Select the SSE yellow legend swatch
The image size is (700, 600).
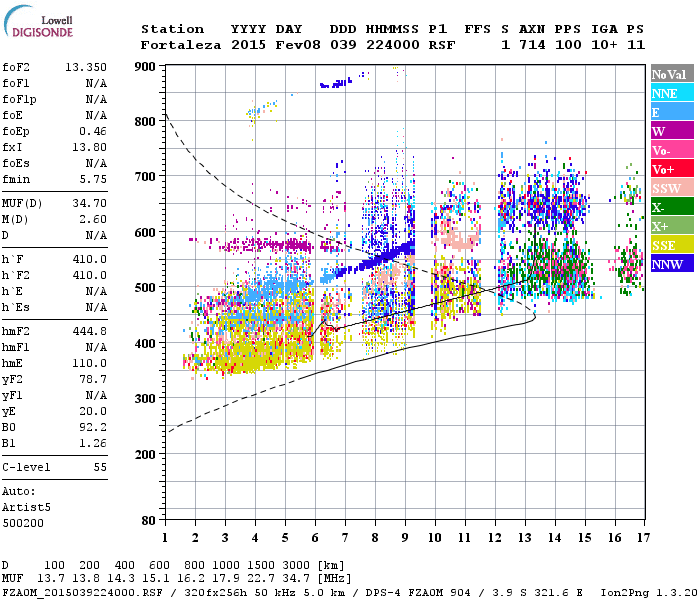672,245
